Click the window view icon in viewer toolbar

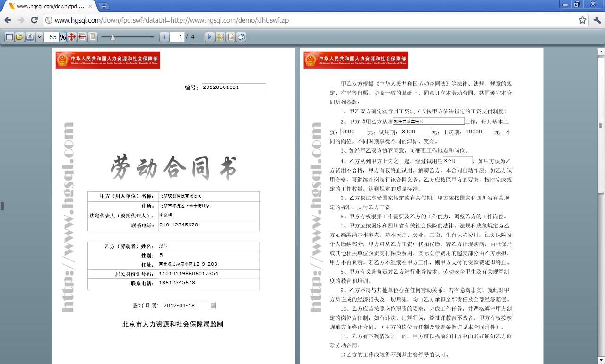9,37
